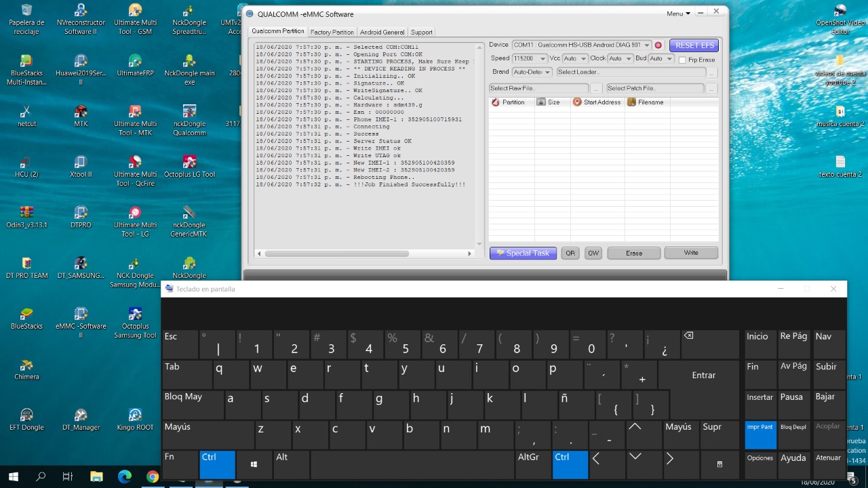Enable the Frp Erase checkbox
This screenshot has width=868, height=488.
coord(682,60)
